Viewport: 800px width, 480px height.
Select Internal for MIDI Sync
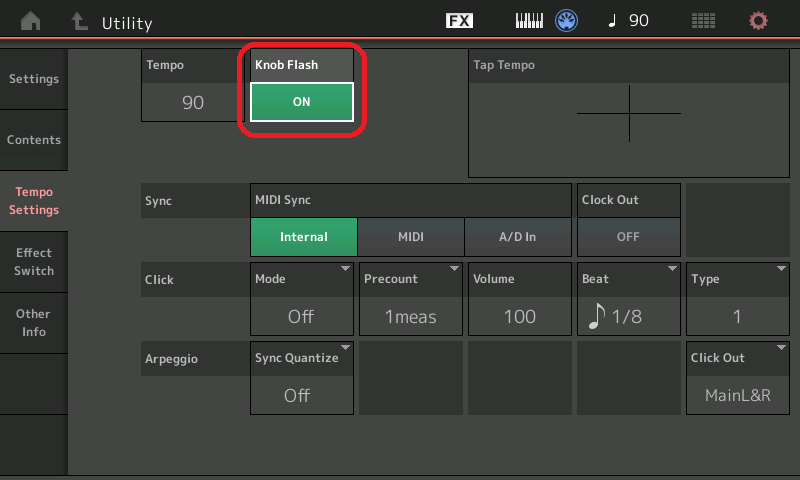304,237
